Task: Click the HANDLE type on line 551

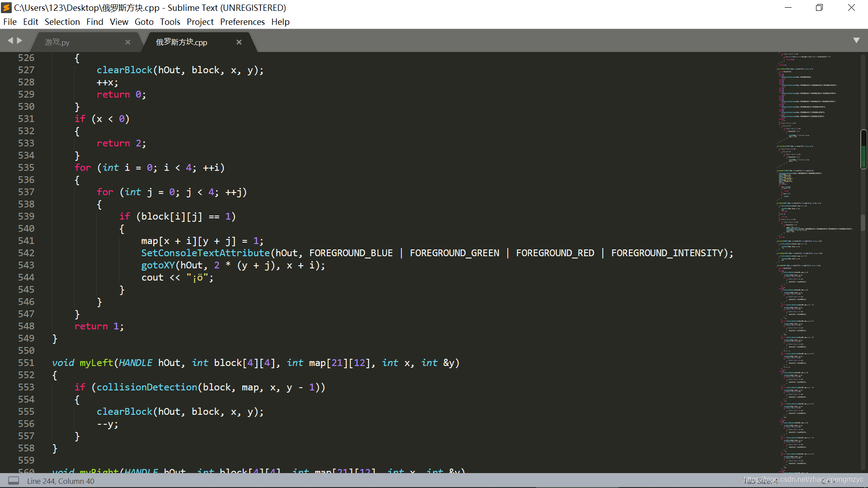Action: coord(136,363)
